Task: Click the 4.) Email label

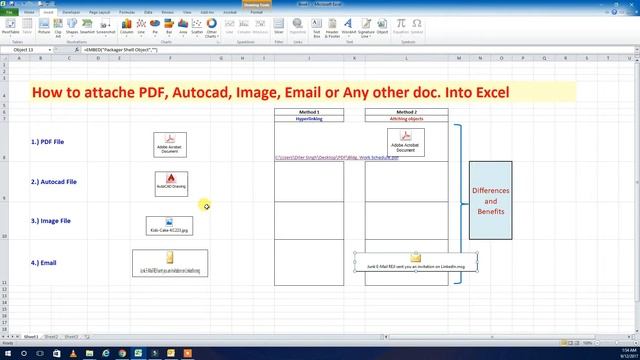Action: point(43,263)
